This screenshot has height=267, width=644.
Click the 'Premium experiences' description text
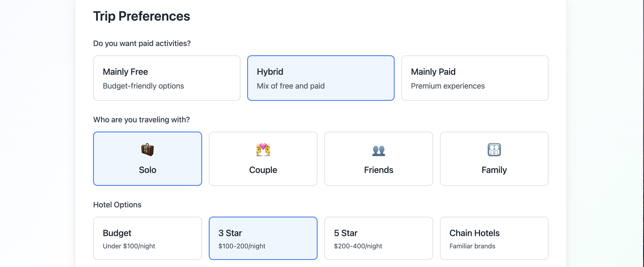coord(448,86)
